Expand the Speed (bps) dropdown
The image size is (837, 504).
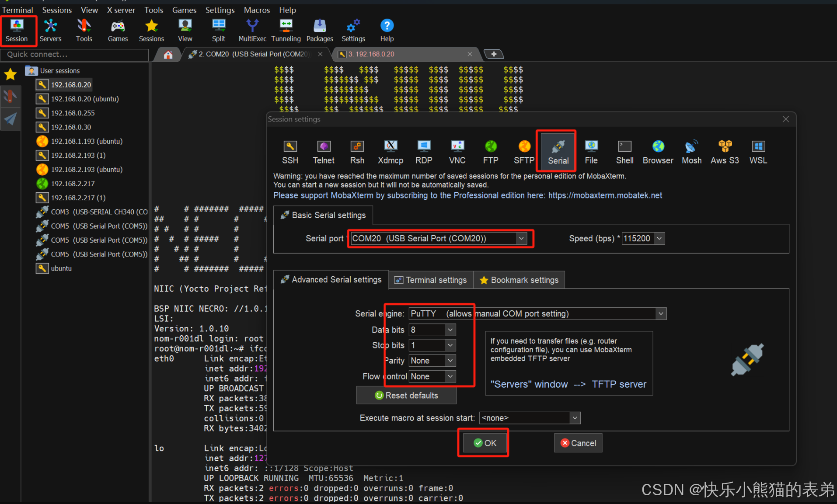pyautogui.click(x=660, y=239)
